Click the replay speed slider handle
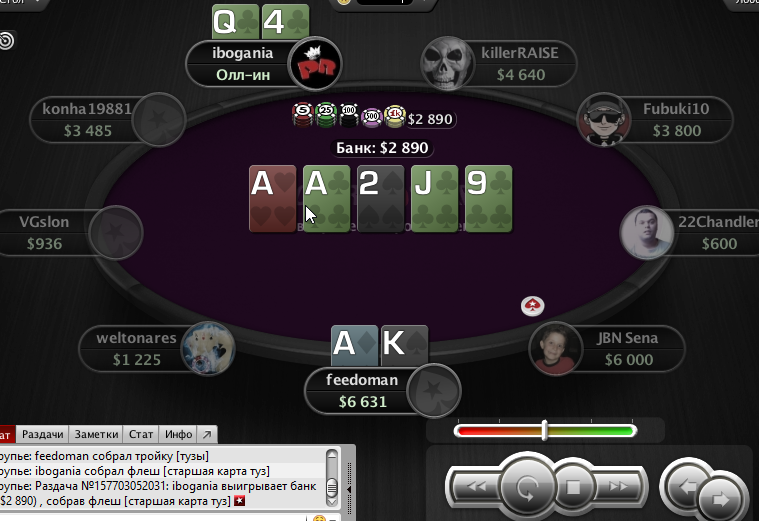759x521 pixels. pyautogui.click(x=545, y=430)
